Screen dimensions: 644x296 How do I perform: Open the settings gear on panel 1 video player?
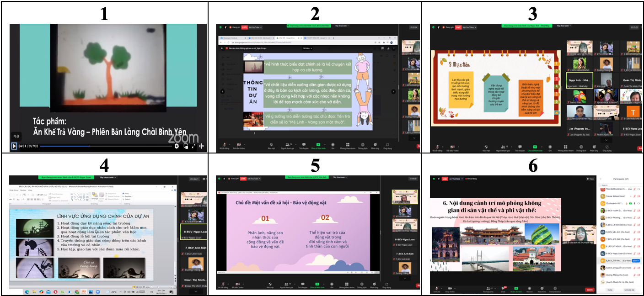177,146
